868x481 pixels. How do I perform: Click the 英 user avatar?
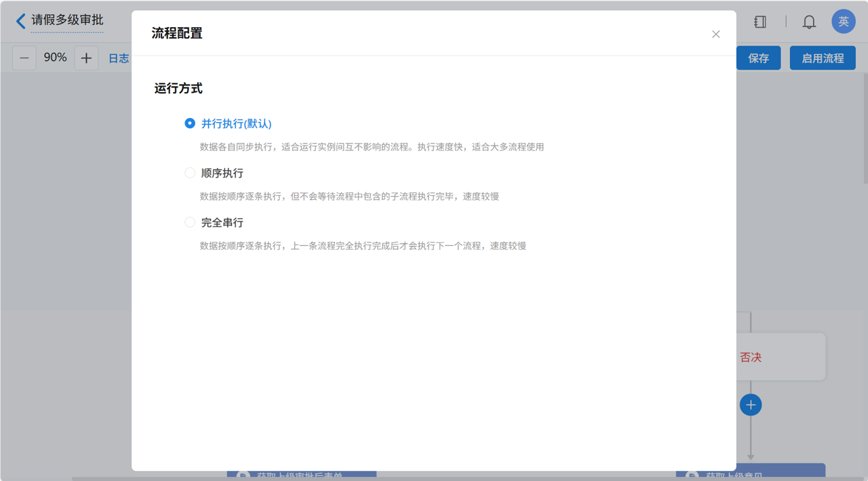[843, 22]
